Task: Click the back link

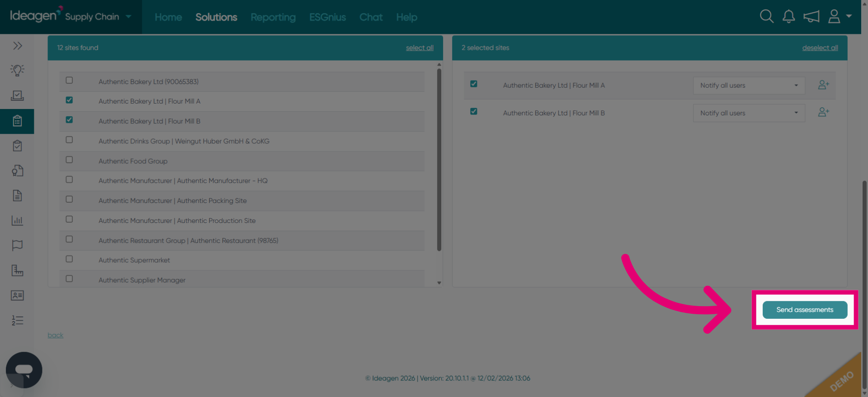Action: (55, 335)
